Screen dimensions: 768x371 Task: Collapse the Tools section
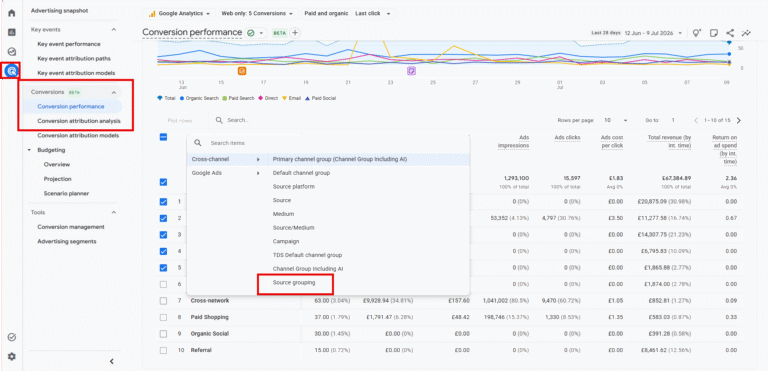114,213
